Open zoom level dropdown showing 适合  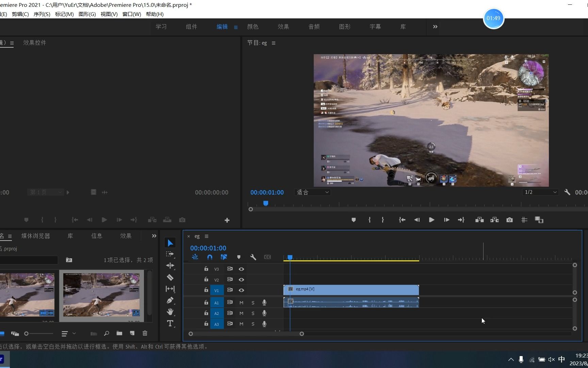click(313, 193)
